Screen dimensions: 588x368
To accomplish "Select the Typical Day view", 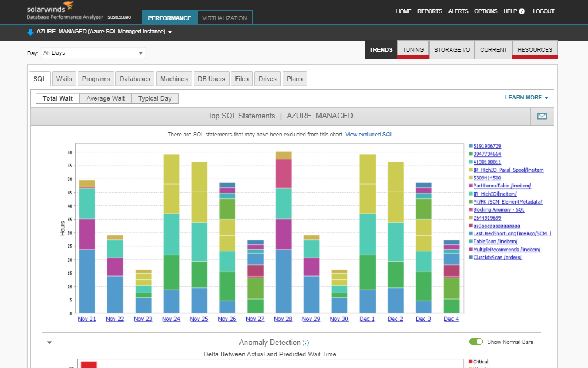I will point(155,98).
